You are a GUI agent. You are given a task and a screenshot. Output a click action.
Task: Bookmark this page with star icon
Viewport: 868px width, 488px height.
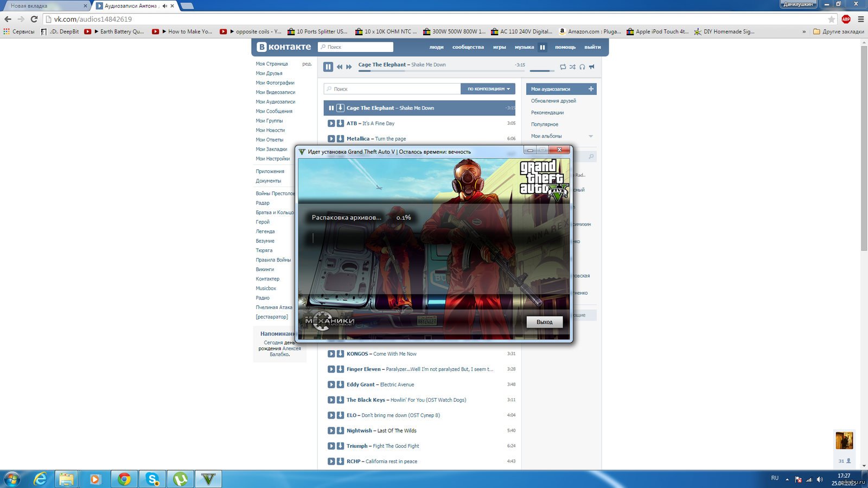(832, 19)
